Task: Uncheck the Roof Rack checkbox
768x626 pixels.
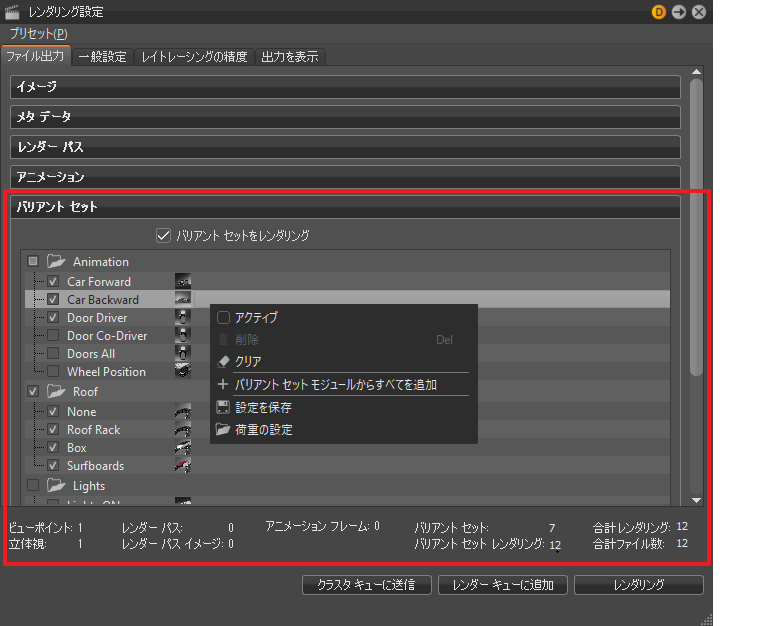Action: 53,430
